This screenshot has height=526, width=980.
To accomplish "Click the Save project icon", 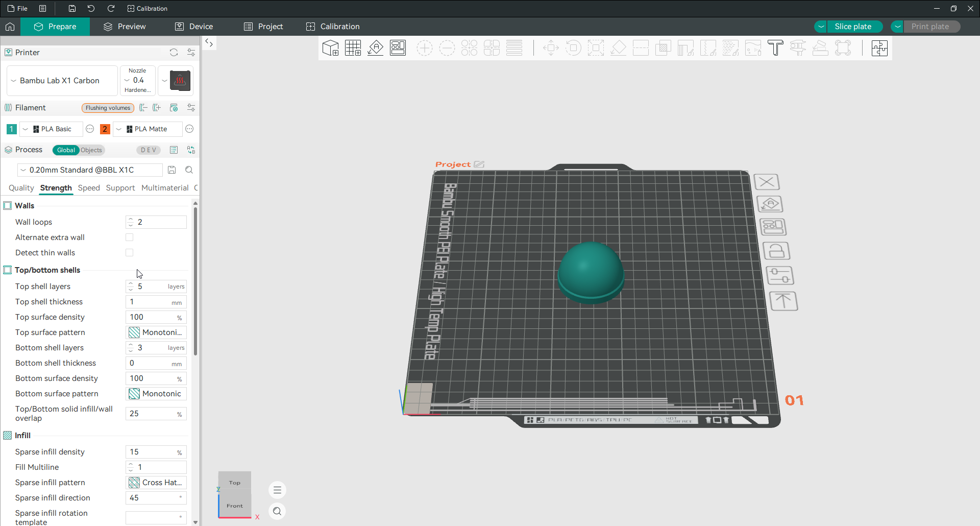I will pyautogui.click(x=72, y=8).
